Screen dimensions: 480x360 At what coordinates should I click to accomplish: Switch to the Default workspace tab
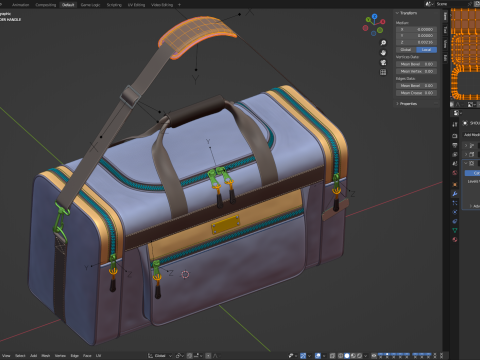68,5
